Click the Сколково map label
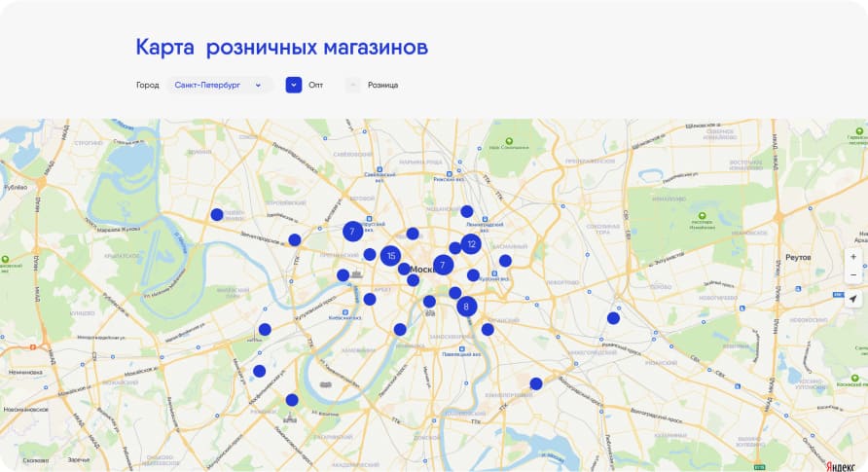 coord(36,459)
